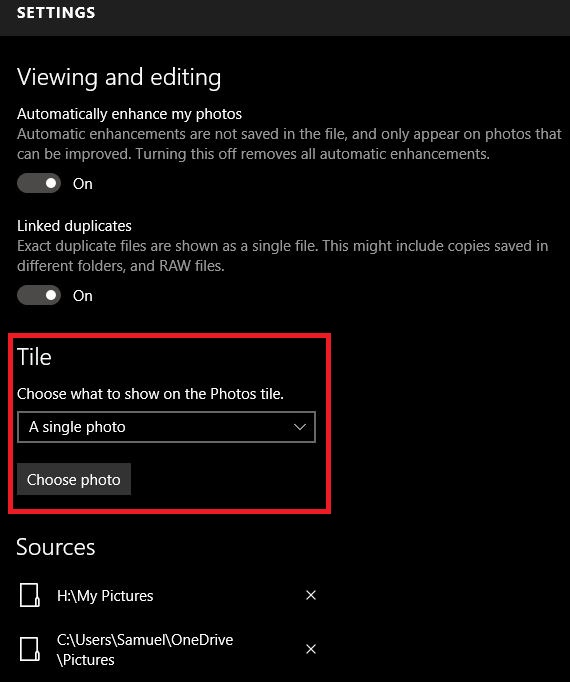Remove the H:\My Pictures source
Screen dimensions: 570x682
tap(311, 595)
